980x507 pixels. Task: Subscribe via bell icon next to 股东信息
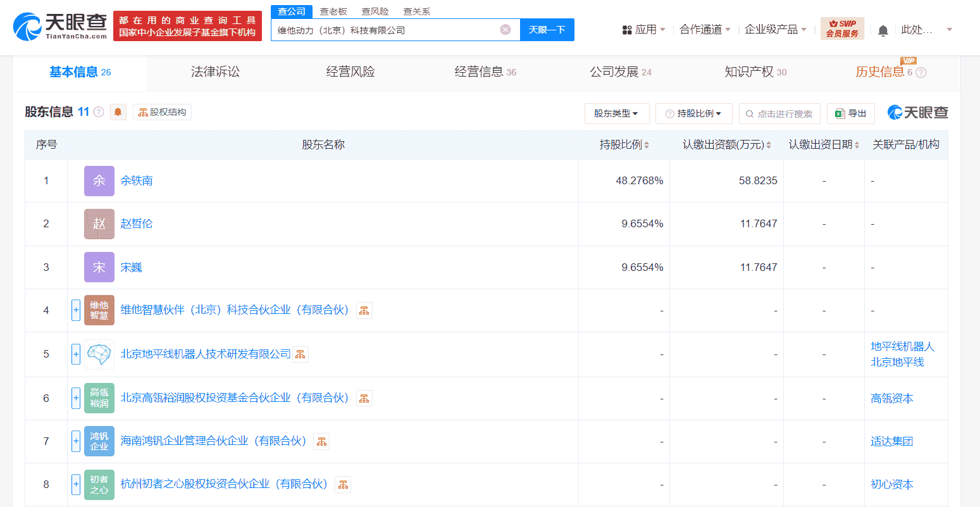118,111
